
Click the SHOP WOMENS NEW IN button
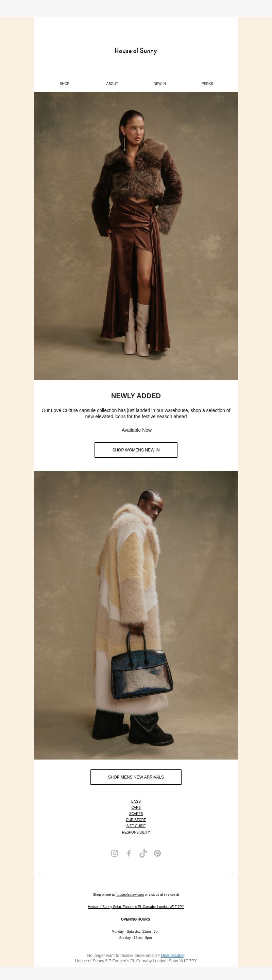(136, 450)
